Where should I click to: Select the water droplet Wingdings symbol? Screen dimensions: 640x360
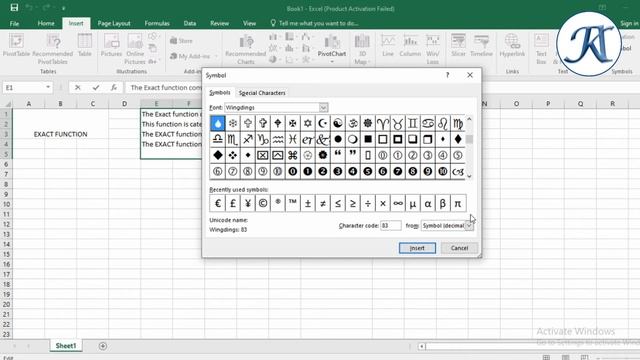[x=218, y=123]
